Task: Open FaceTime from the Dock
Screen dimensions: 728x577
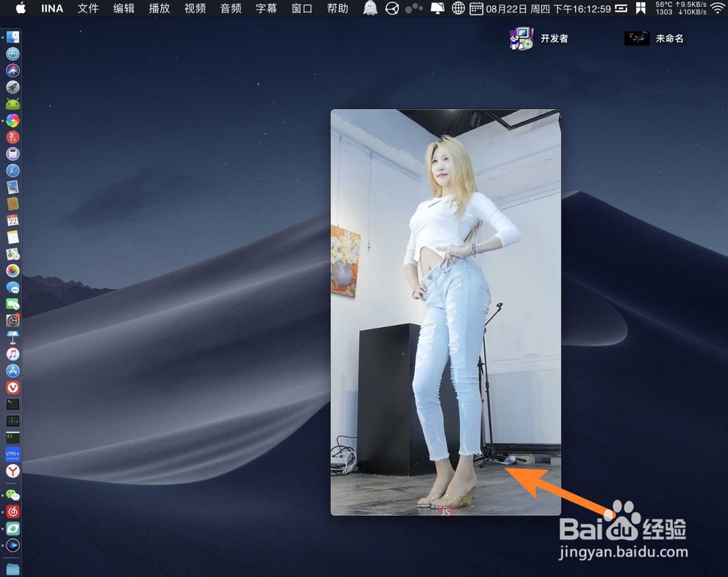Action: click(12, 305)
